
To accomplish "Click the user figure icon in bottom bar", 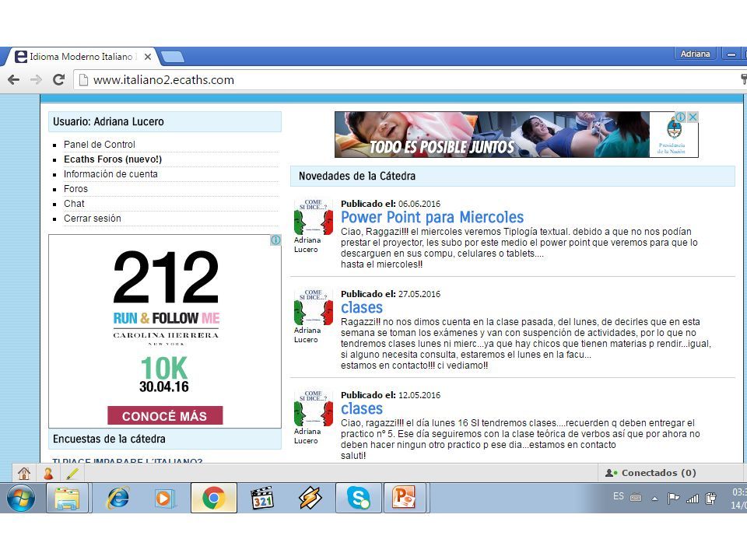I will pos(48,474).
